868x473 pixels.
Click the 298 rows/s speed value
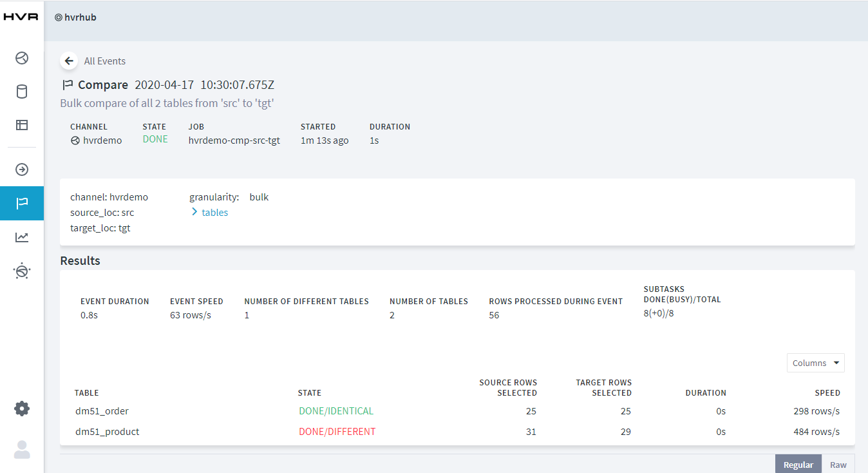click(816, 411)
